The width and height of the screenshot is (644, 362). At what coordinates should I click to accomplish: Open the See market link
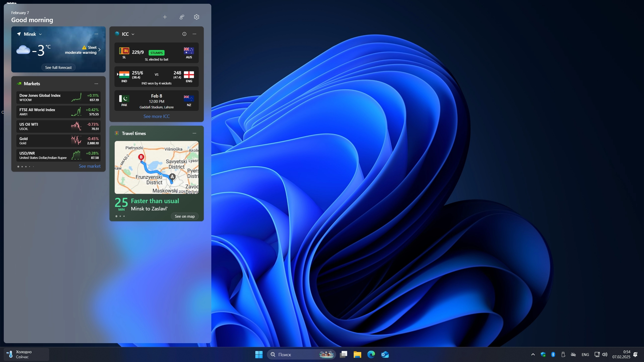pyautogui.click(x=90, y=166)
